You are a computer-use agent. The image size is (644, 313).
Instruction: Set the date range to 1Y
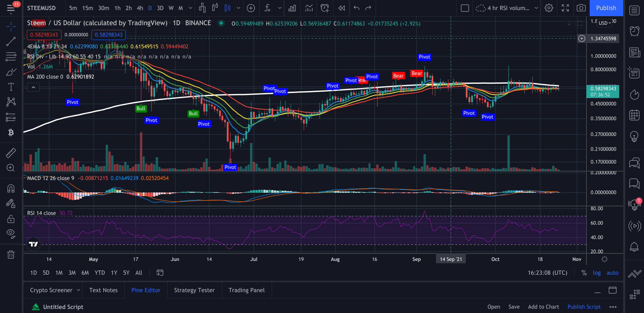click(114, 273)
